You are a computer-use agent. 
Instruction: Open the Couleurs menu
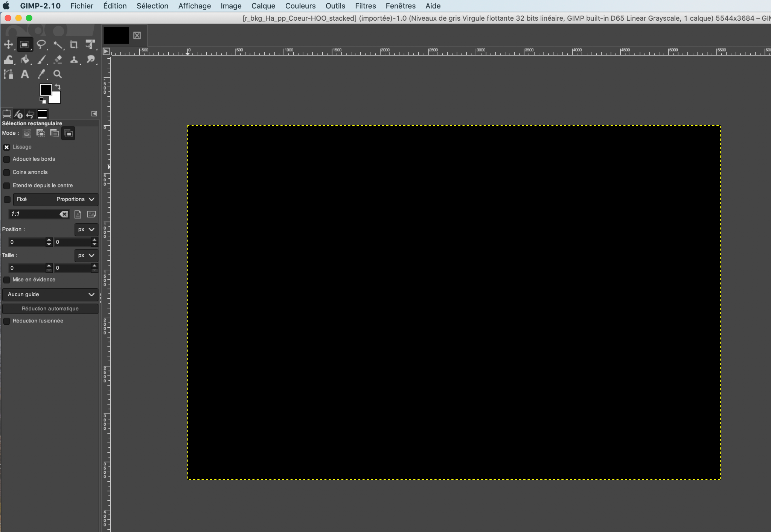[300, 6]
